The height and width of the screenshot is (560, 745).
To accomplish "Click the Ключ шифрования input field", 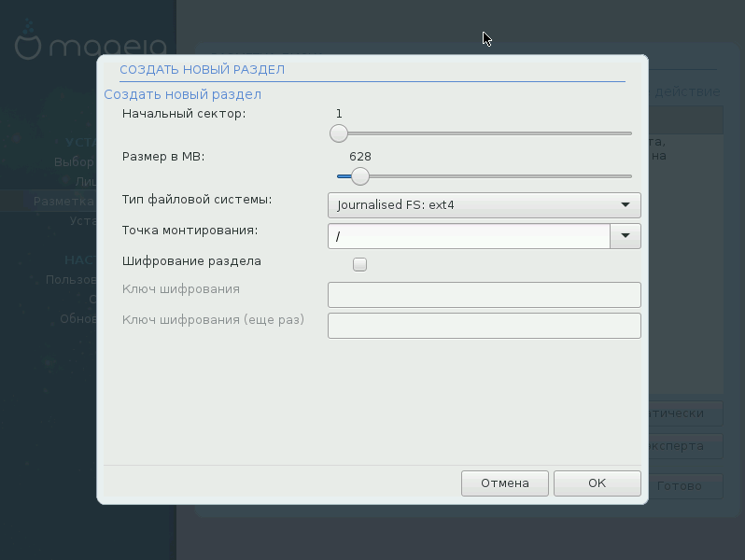I will (x=484, y=295).
